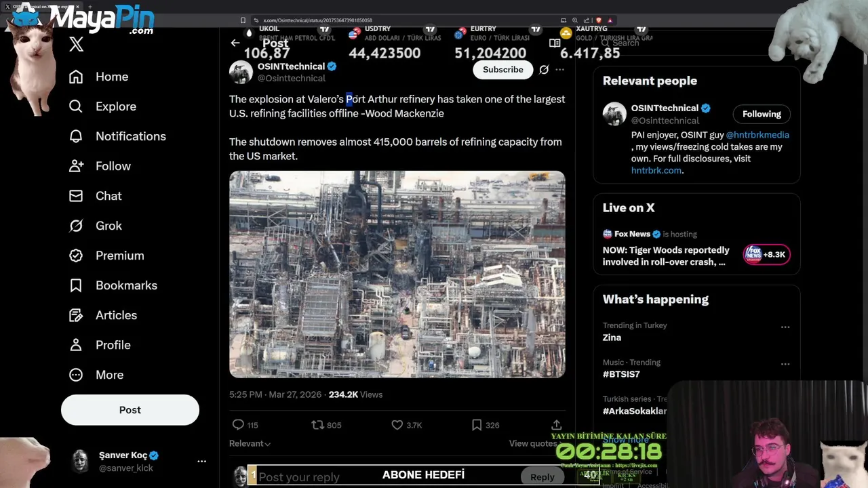Click the X logo icon in the sidebar
868x488 pixels.
pos(76,45)
